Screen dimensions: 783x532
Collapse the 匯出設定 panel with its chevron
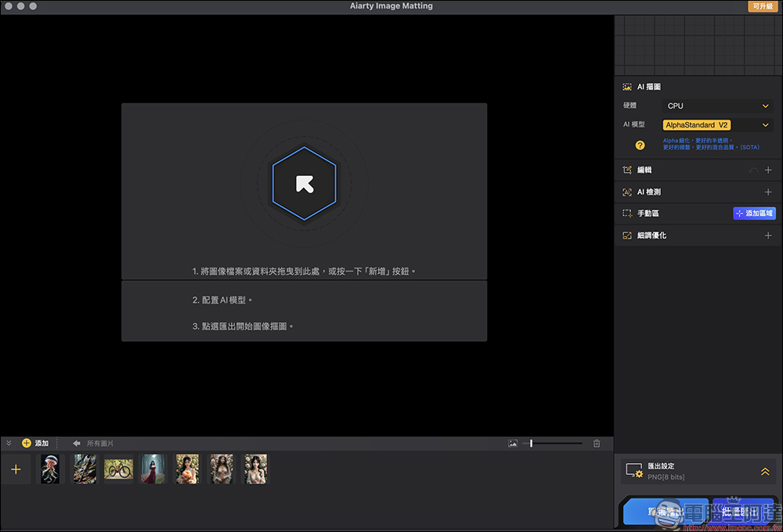(765, 472)
